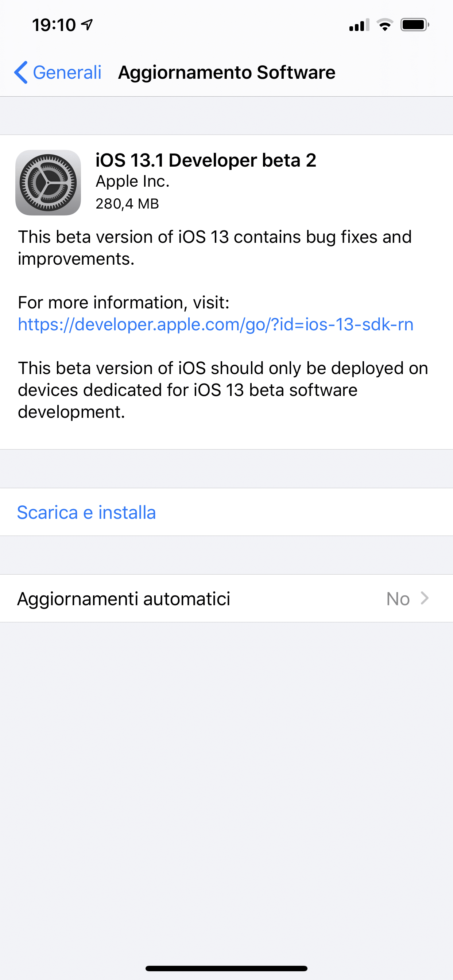453x980 pixels.
Task: Tap the beta description paragraph text
Action: pyautogui.click(x=215, y=248)
